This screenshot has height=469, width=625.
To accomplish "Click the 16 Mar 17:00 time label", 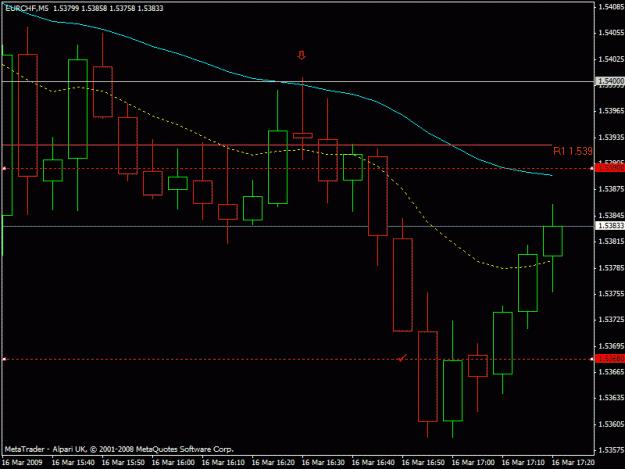I will click(x=474, y=463).
